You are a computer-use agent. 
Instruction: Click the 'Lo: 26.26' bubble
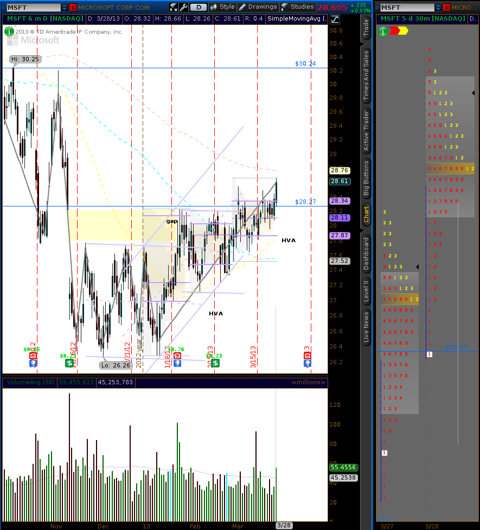pos(116,365)
